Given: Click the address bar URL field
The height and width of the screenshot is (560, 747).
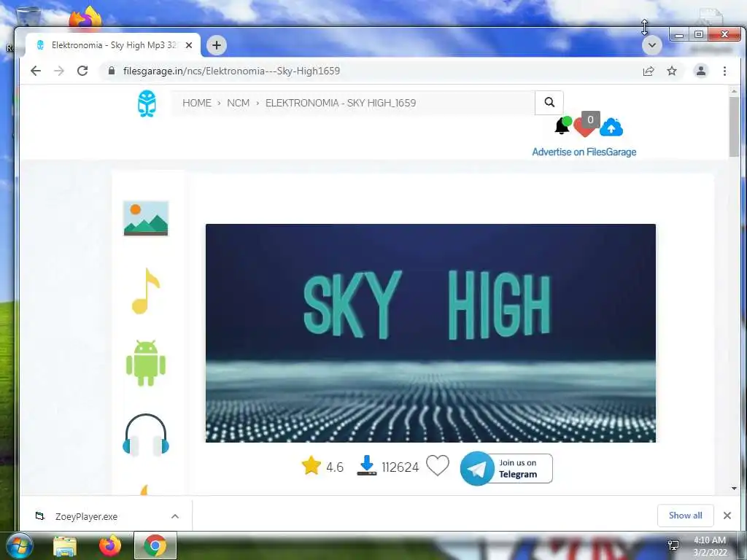Looking at the screenshot, I should coord(371,71).
